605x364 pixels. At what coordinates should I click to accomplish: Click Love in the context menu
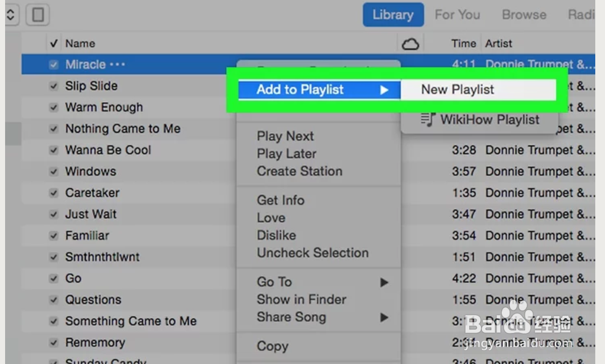271,218
